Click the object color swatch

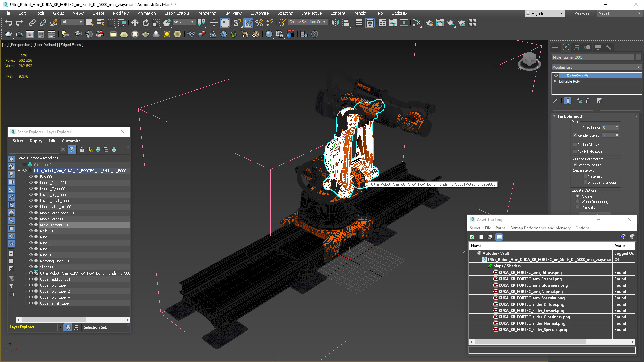point(639,57)
